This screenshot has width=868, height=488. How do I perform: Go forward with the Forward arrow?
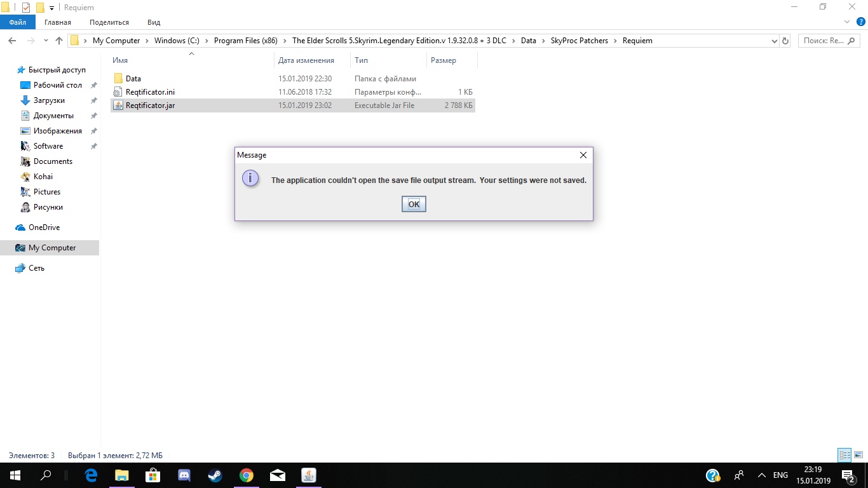click(x=30, y=41)
